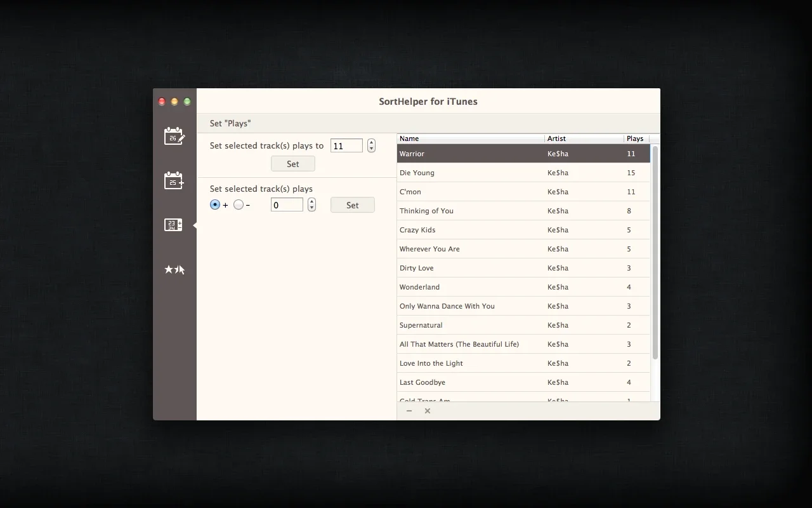
Task: Click Ke$ha artist cell in Supernatural row
Action: [x=558, y=325]
